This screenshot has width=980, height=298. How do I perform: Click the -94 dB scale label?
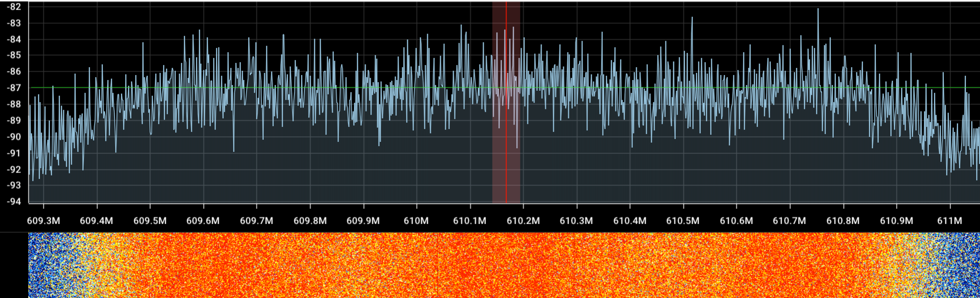tap(14, 202)
